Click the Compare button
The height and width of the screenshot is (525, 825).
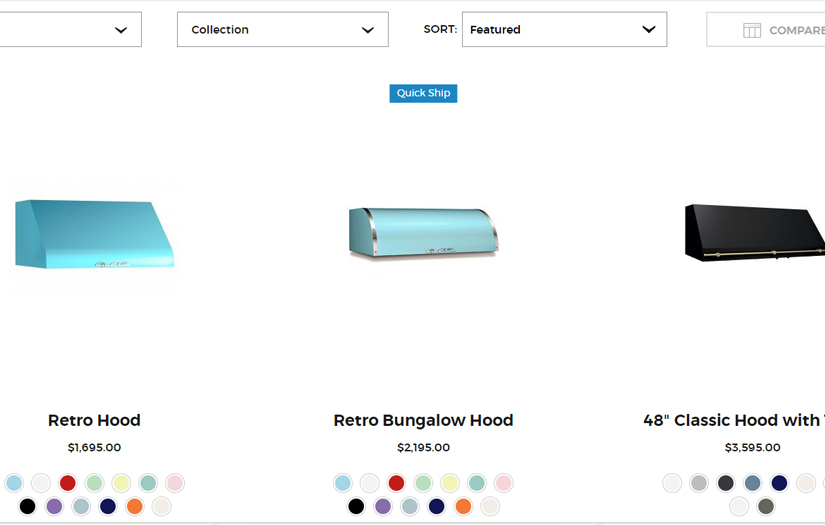766,30
